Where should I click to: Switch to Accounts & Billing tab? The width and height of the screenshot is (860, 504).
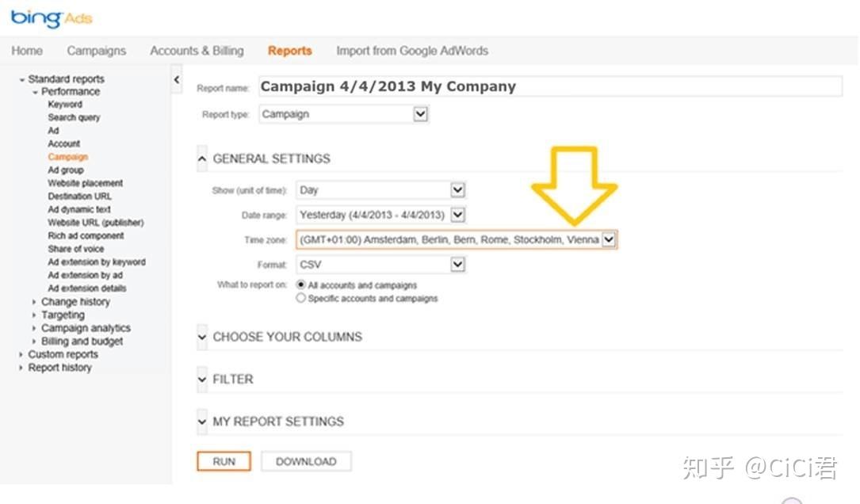tap(197, 51)
